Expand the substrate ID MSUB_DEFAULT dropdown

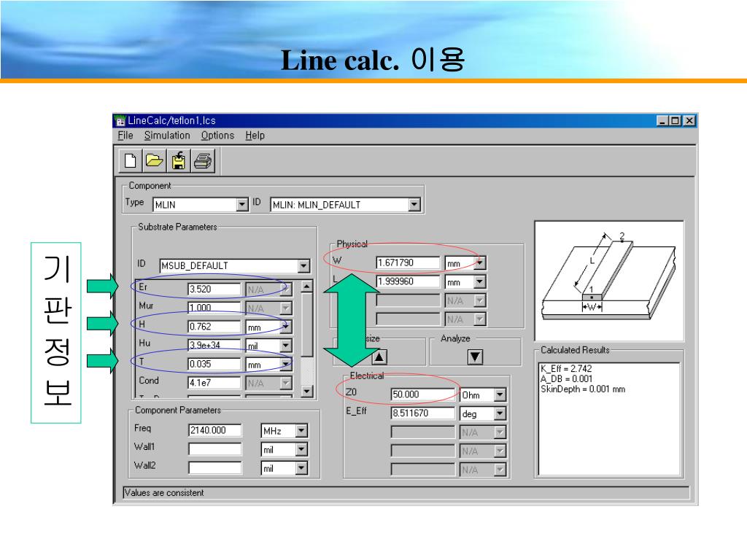pyautogui.click(x=303, y=265)
